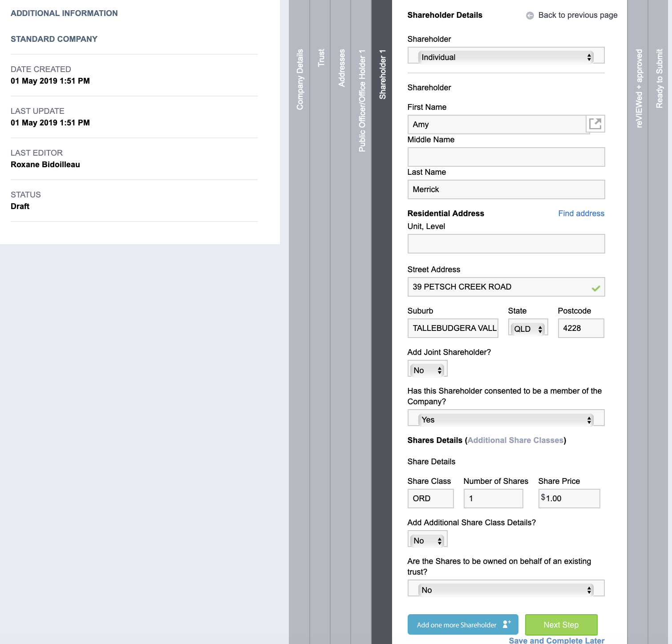Open the Find address link
The image size is (672, 644).
point(581,213)
